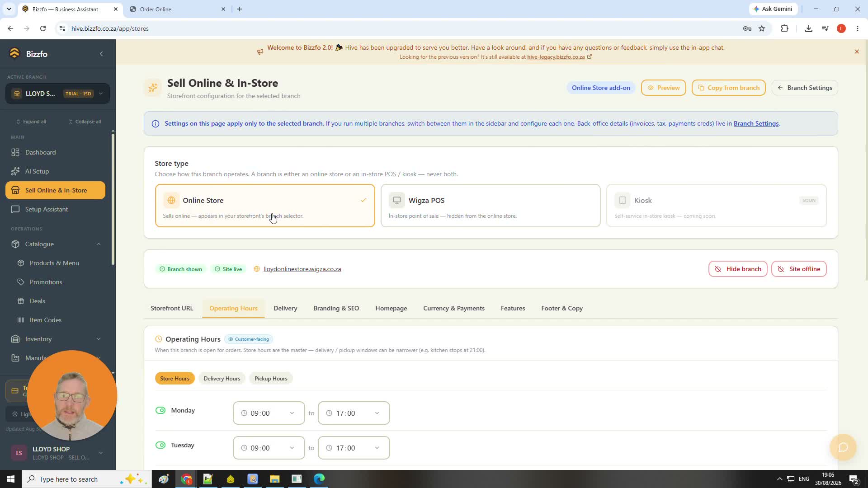The height and width of the screenshot is (488, 868).
Task: Click the Chrome profile avatar
Action: pos(841,28)
